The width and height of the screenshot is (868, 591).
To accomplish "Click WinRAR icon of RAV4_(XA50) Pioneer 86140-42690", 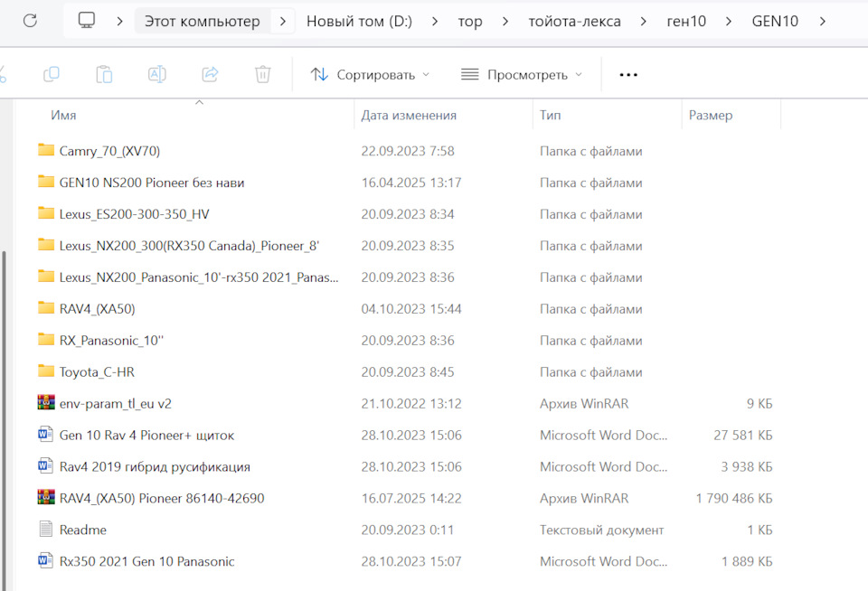I will (x=46, y=497).
